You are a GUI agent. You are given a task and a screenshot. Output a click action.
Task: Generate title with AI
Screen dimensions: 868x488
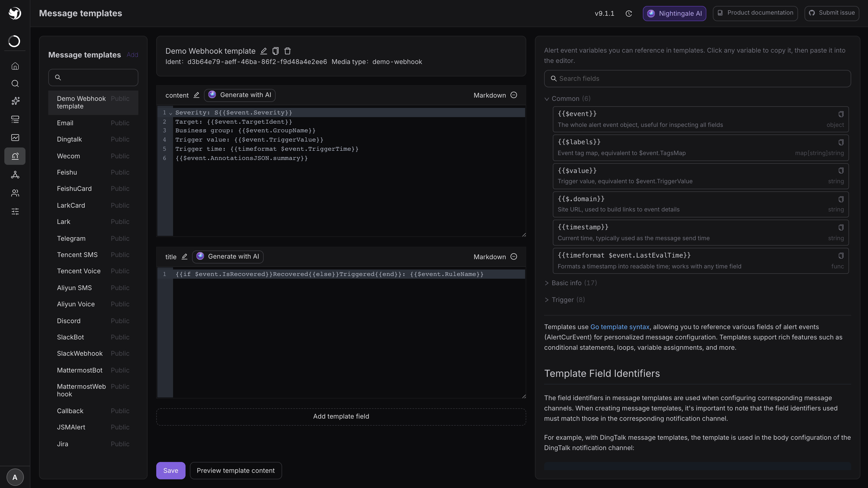coord(228,257)
